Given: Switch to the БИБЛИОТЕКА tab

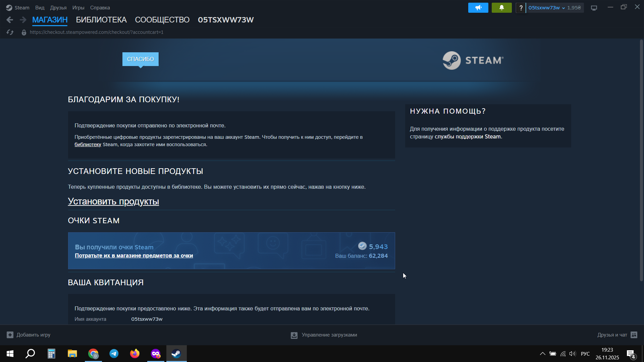Looking at the screenshot, I should tap(101, 20).
